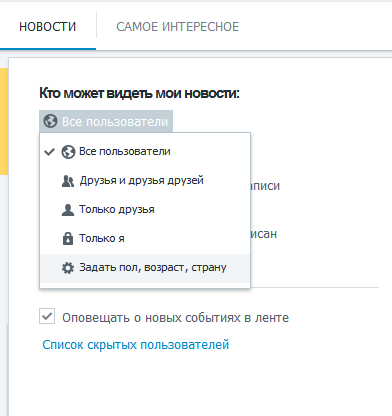
Task: Click the Кто может видеть мои новости heading
Action: click(139, 93)
